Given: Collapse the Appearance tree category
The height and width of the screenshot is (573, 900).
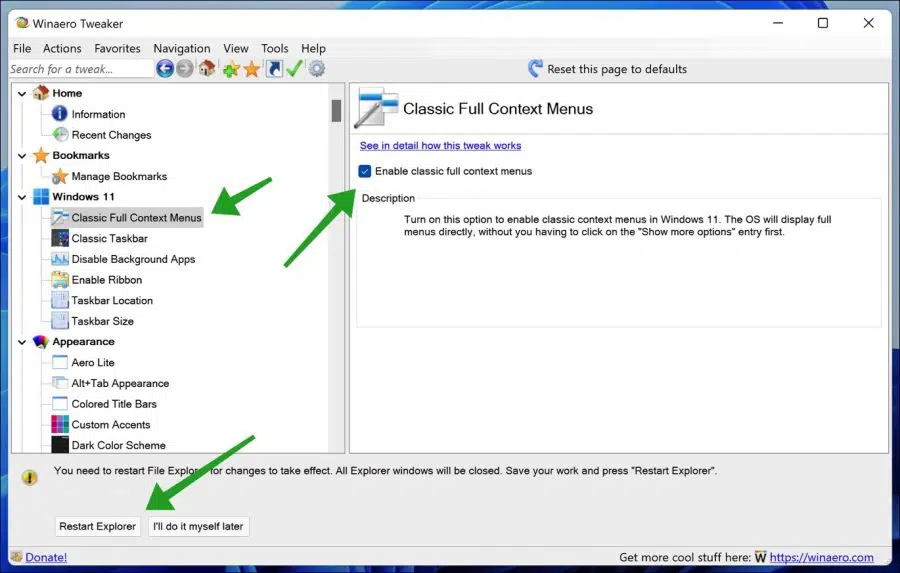Looking at the screenshot, I should pos(22,342).
